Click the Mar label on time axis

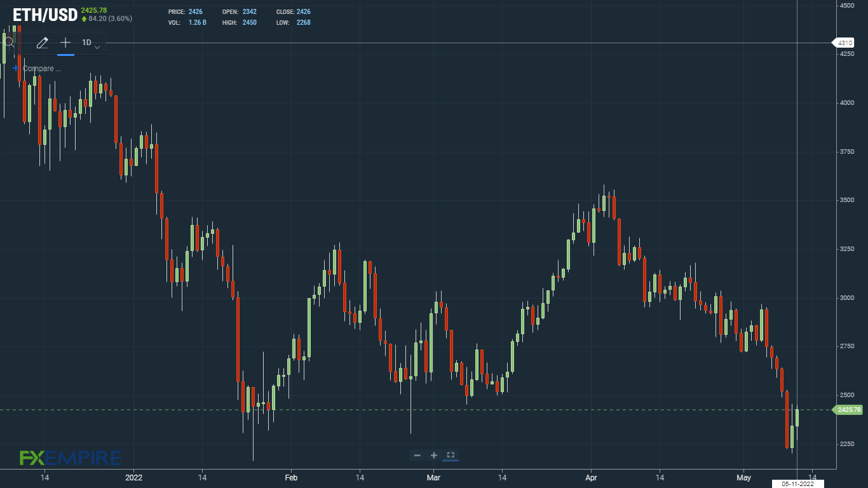click(x=434, y=477)
